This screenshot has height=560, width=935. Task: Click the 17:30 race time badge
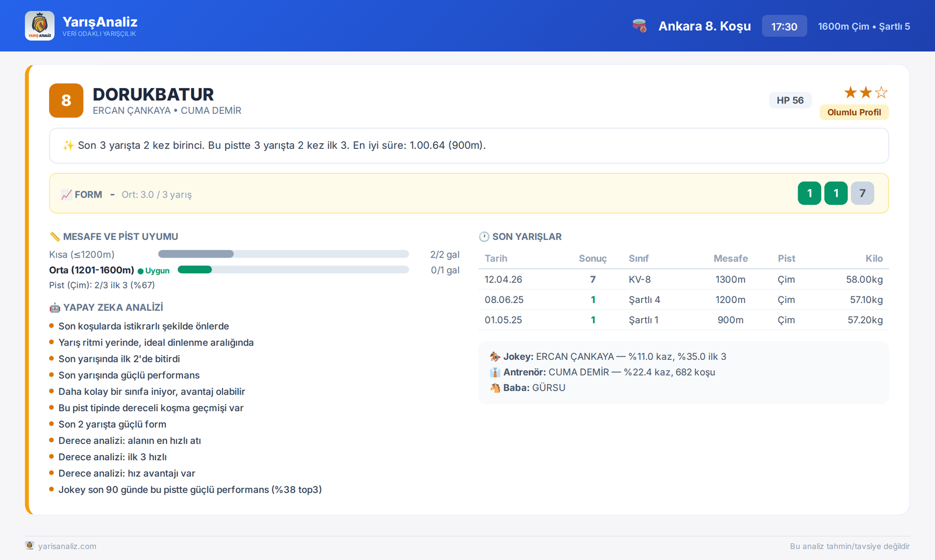pos(784,26)
